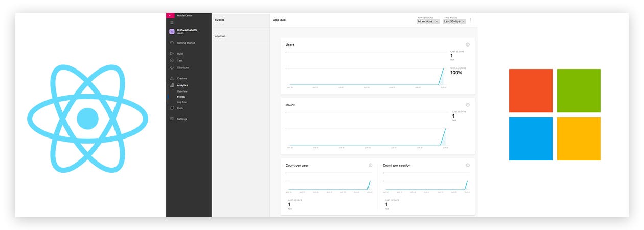Open the Push section label
644x230 pixels.
pyautogui.click(x=180, y=108)
